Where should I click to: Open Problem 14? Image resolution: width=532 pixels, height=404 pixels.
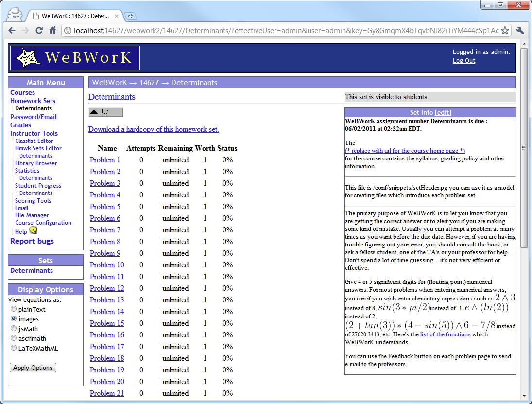pyautogui.click(x=107, y=312)
